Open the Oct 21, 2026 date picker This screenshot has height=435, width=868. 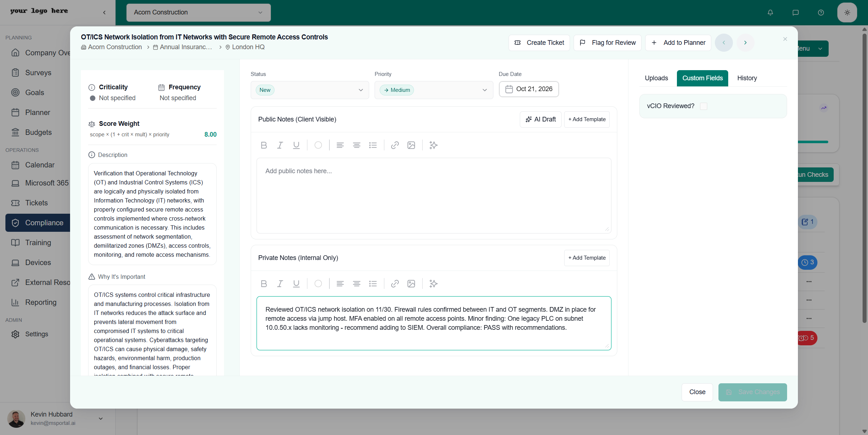click(x=528, y=89)
